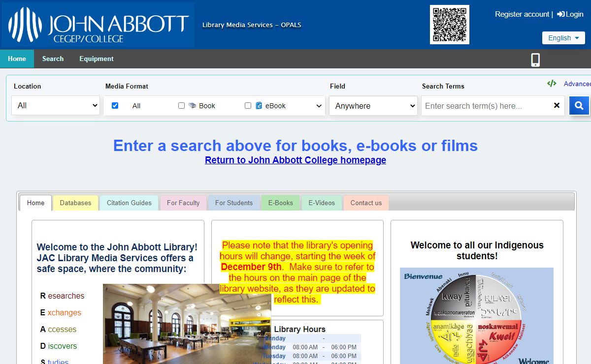Click into the search terms input field
This screenshot has height=364, width=591.
coord(487,106)
